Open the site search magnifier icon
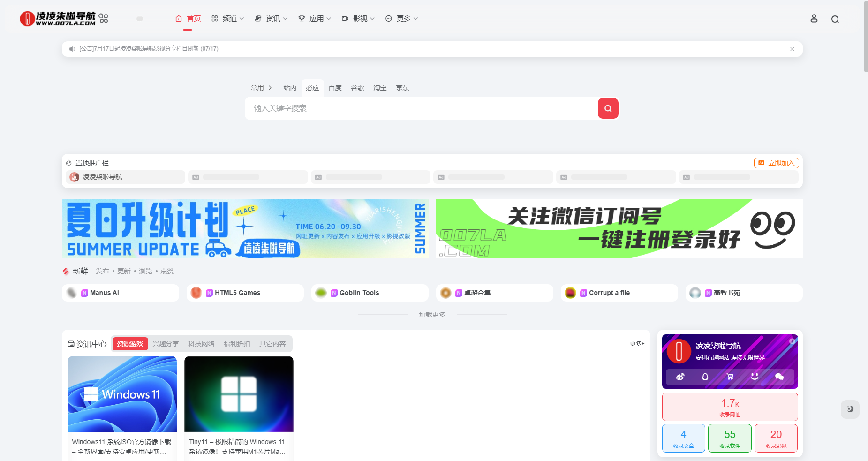868x461 pixels. coord(835,19)
